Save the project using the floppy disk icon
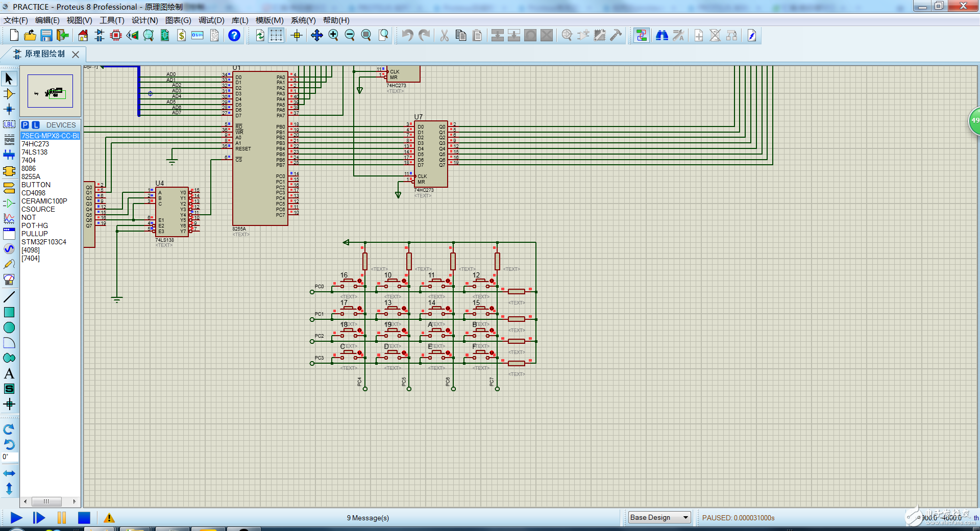980x531 pixels. click(46, 35)
